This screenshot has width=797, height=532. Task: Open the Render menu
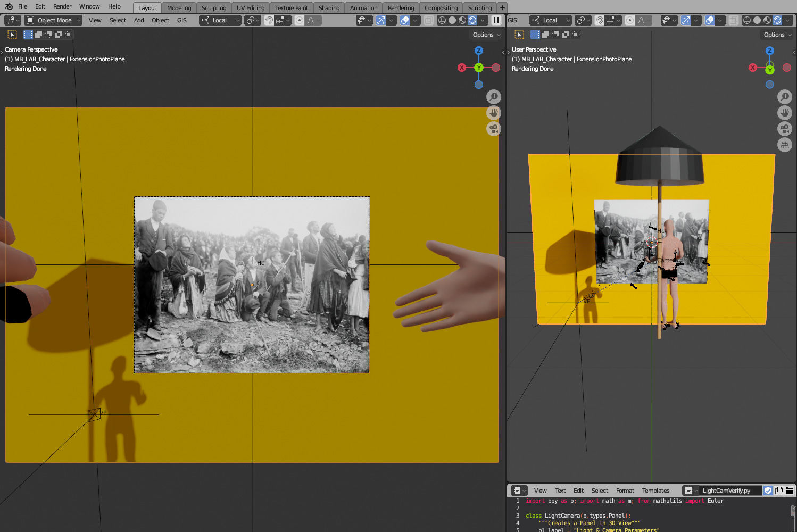pyautogui.click(x=62, y=6)
